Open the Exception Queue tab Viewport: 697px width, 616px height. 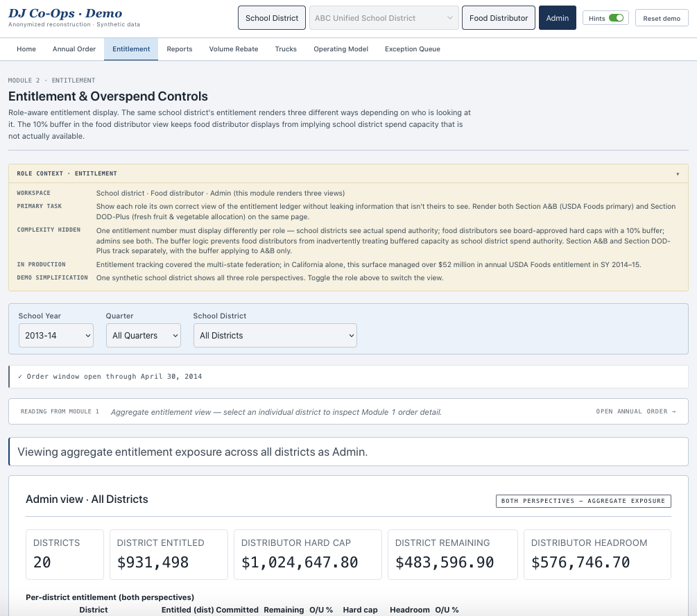click(x=413, y=49)
